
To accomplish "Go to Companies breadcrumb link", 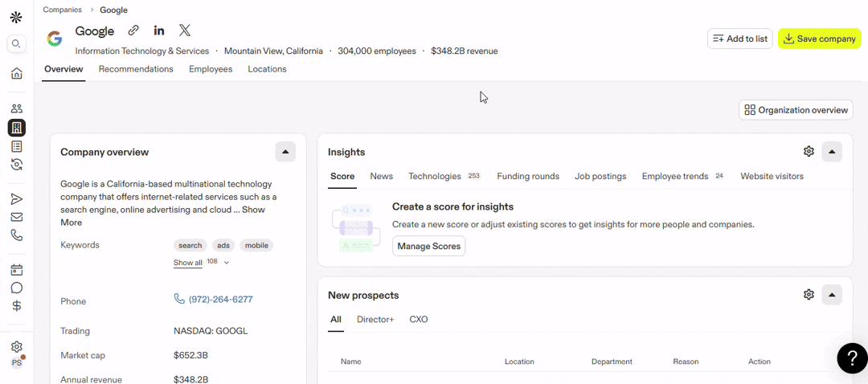I will [63, 10].
